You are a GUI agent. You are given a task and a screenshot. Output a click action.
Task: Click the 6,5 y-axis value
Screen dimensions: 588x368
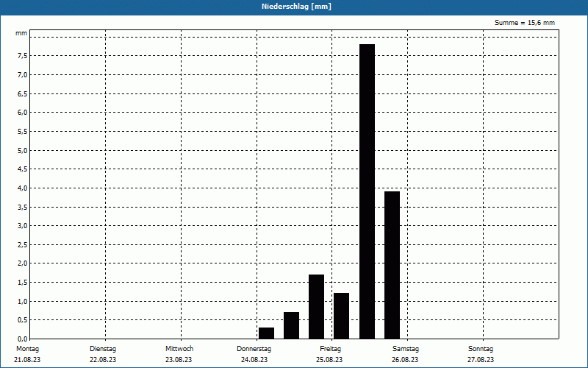pyautogui.click(x=23, y=93)
